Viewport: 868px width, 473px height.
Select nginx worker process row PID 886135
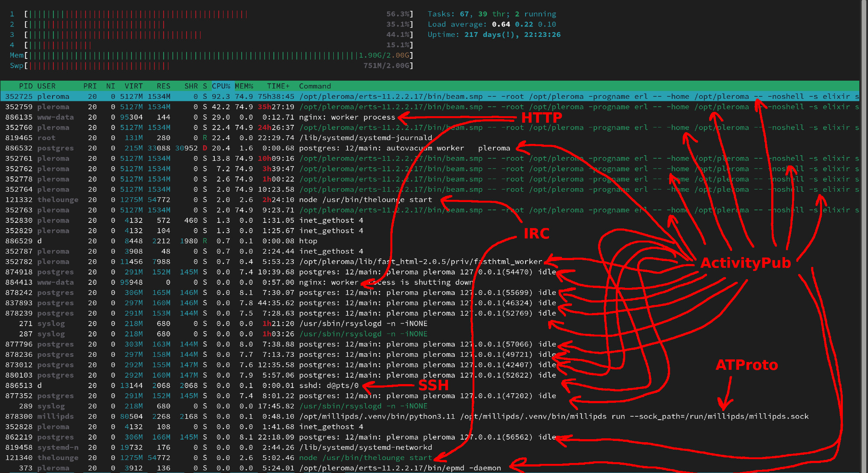click(x=430, y=117)
